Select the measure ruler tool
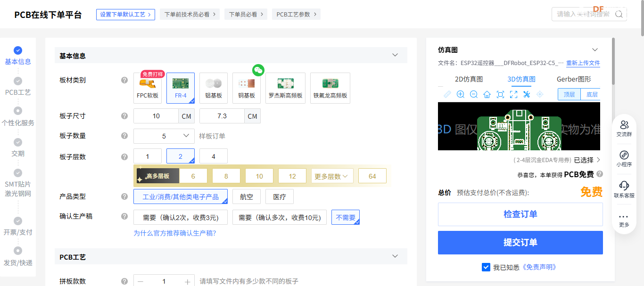 (447, 94)
